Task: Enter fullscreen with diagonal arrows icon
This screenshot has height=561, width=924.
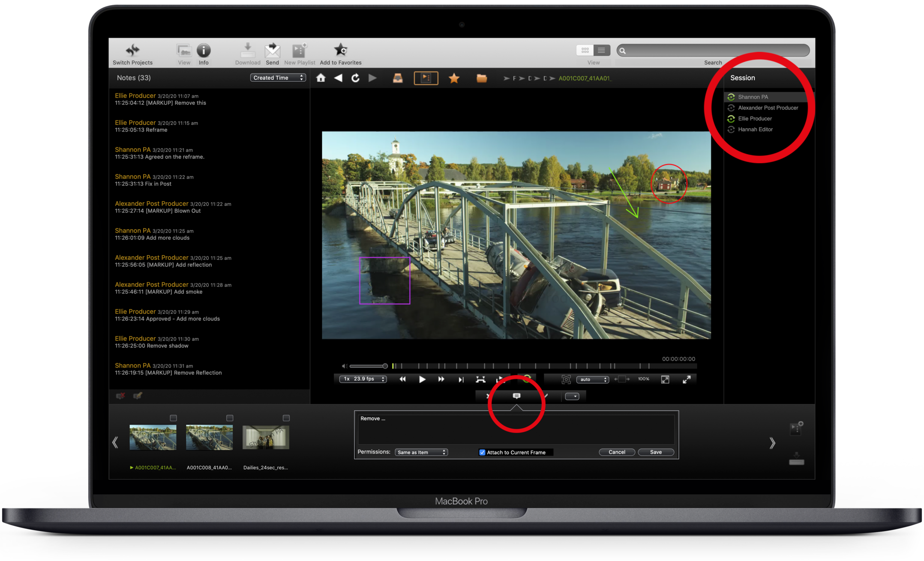Action: [687, 379]
